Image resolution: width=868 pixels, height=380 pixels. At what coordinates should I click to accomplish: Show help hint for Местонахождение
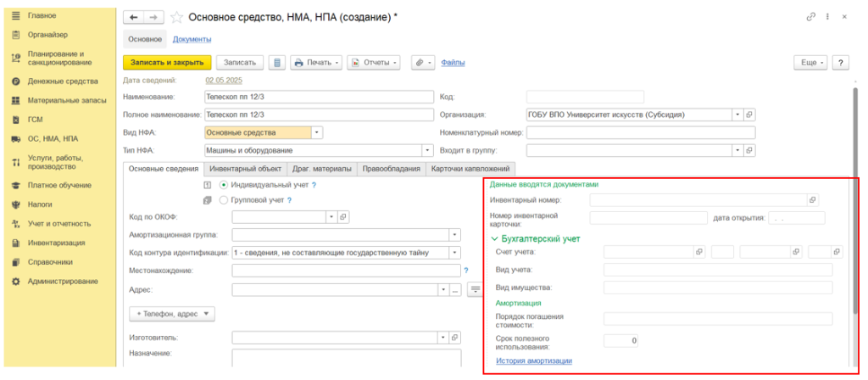point(466,271)
